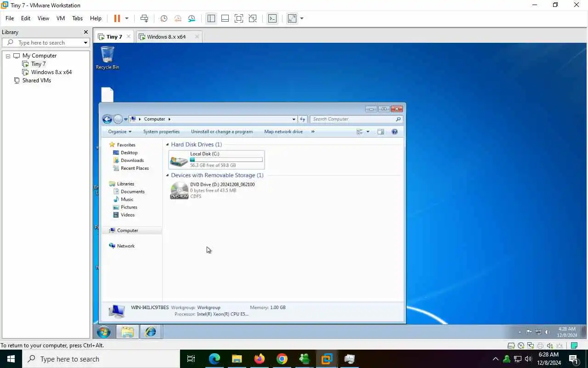588x368 pixels.
Task: Open the stretch guest dropdown arrow
Action: click(x=302, y=18)
